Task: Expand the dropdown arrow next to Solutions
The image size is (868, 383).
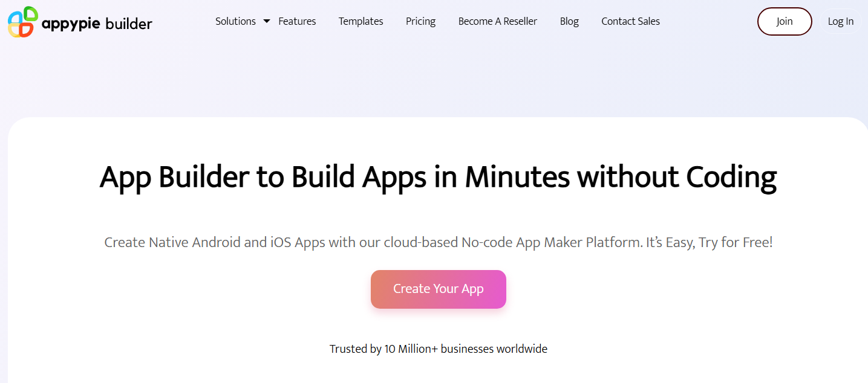Action: point(267,21)
